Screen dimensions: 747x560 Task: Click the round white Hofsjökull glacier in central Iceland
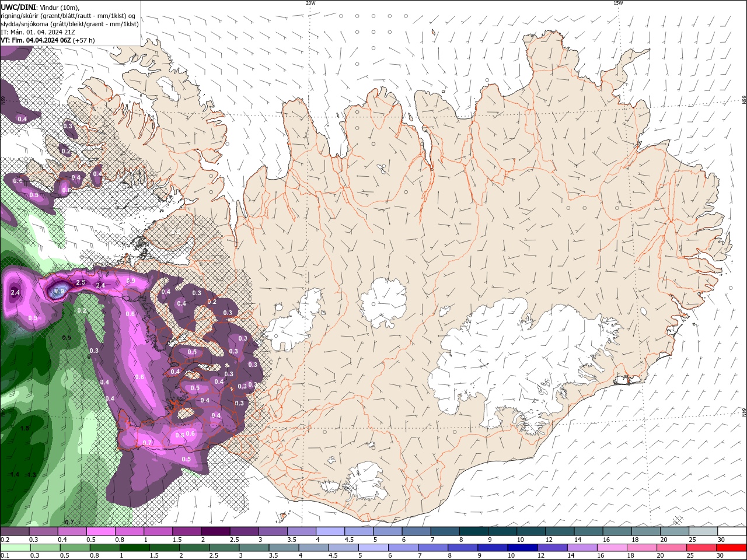pos(382,302)
